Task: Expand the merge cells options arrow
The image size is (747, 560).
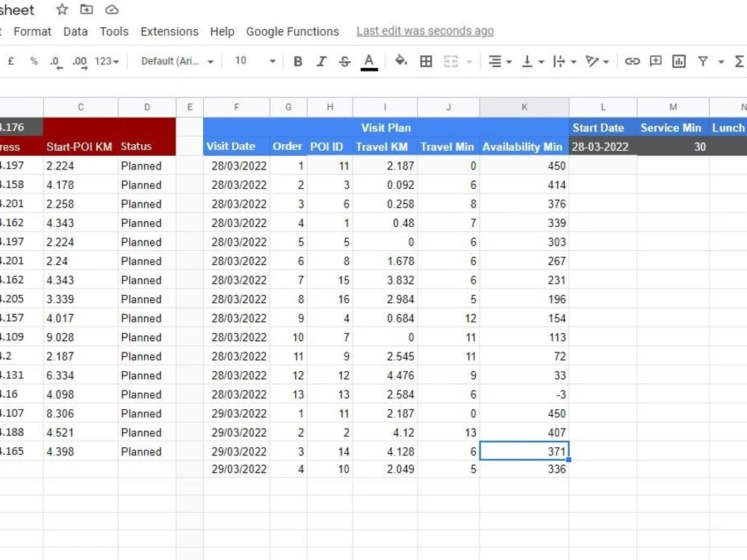Action: tap(469, 62)
